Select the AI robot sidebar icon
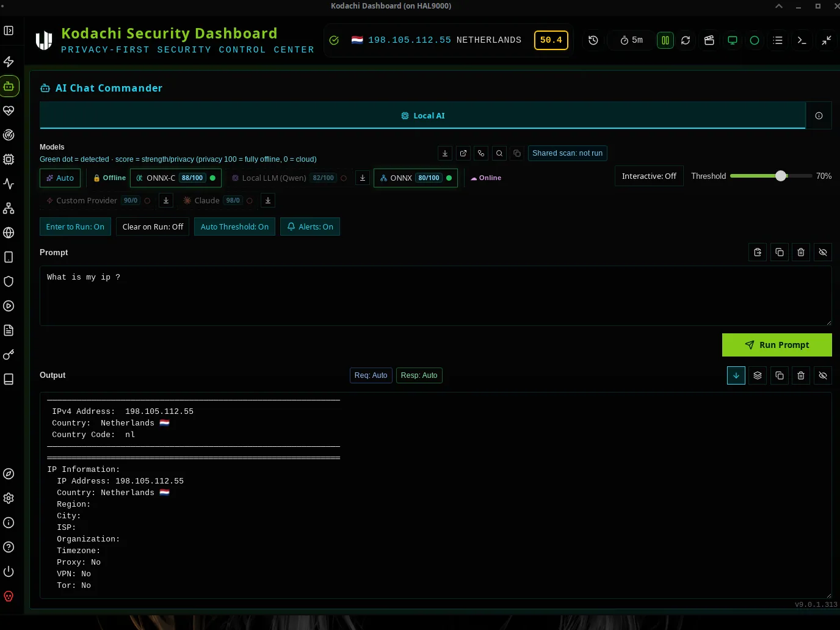The image size is (840, 630). coord(9,86)
